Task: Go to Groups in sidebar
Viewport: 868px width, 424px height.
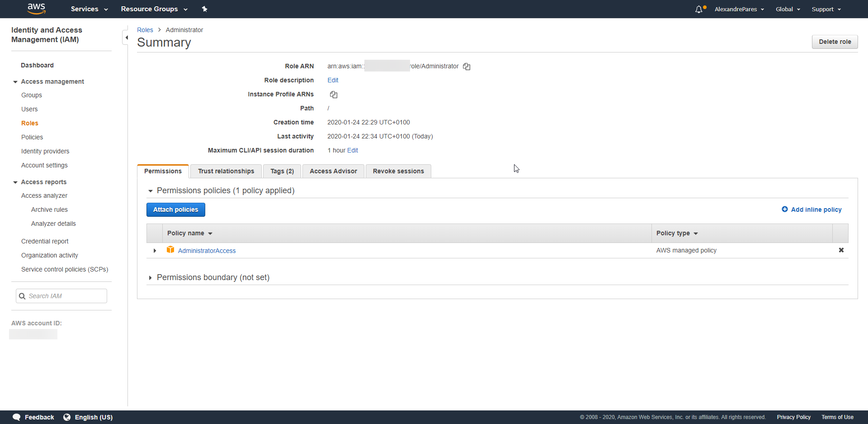Action: coord(32,95)
